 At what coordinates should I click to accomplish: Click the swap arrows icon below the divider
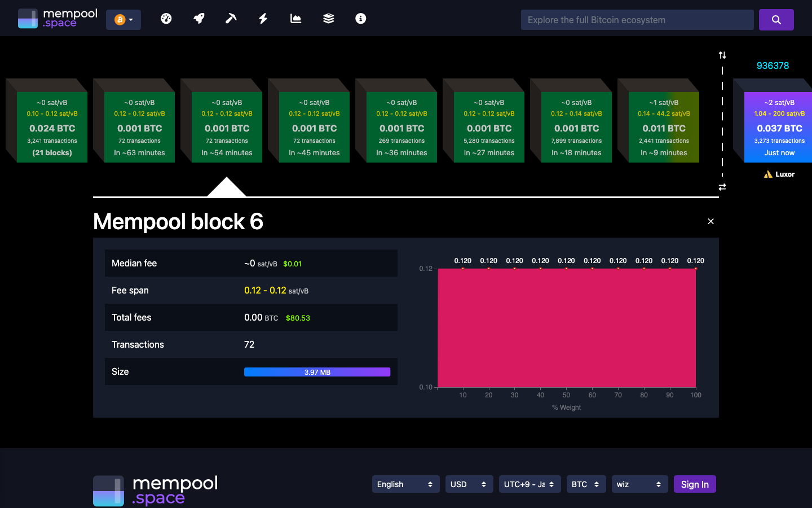722,186
